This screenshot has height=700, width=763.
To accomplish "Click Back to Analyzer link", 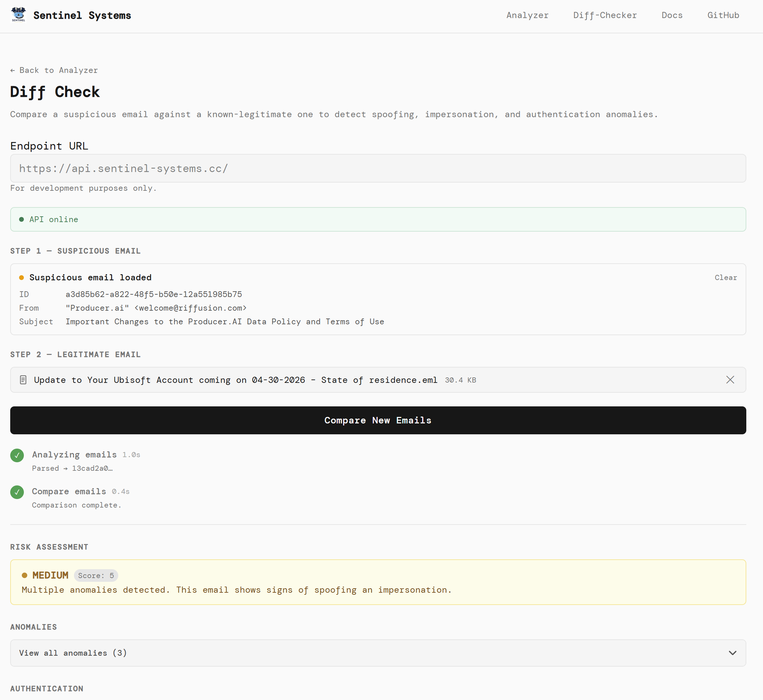I will [54, 70].
